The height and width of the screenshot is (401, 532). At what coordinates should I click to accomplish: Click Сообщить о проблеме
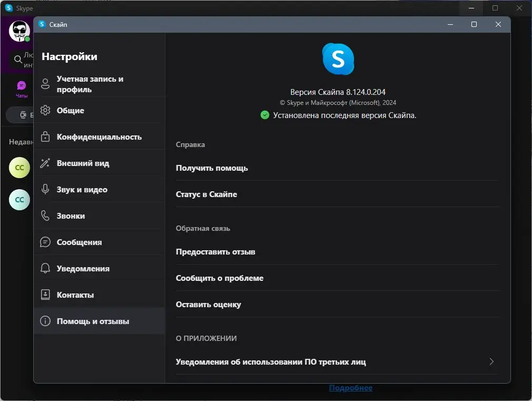coord(337,278)
